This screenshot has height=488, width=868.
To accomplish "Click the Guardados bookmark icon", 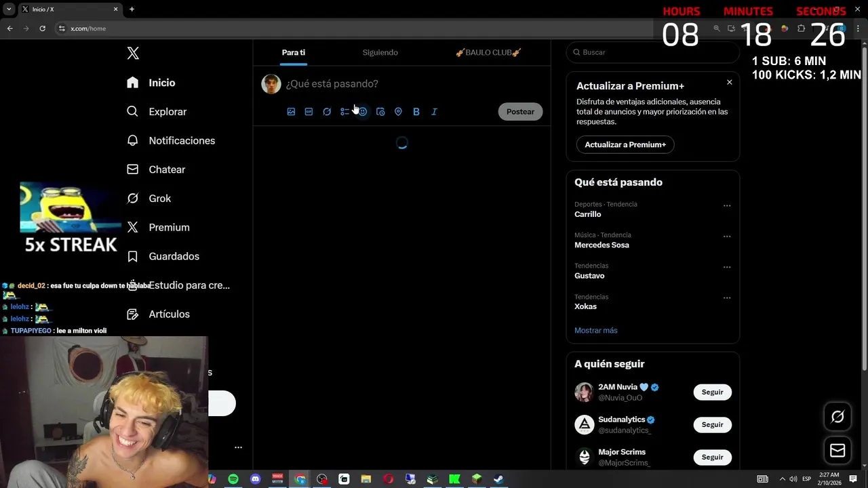I will coord(133,256).
